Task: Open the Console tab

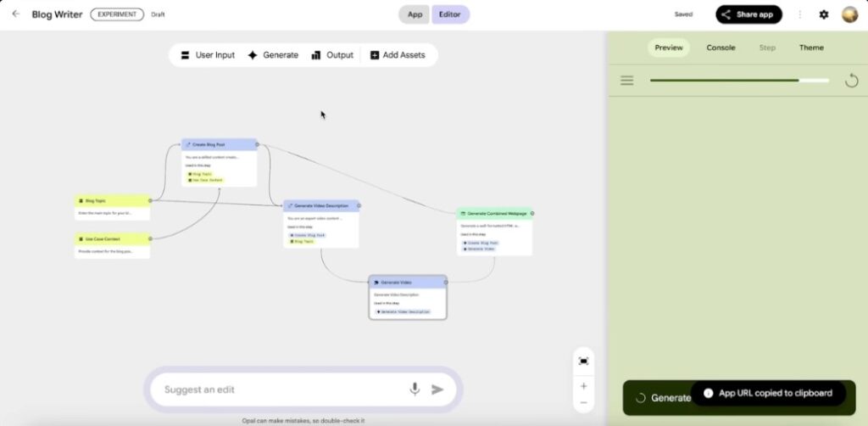Action: pyautogui.click(x=721, y=48)
